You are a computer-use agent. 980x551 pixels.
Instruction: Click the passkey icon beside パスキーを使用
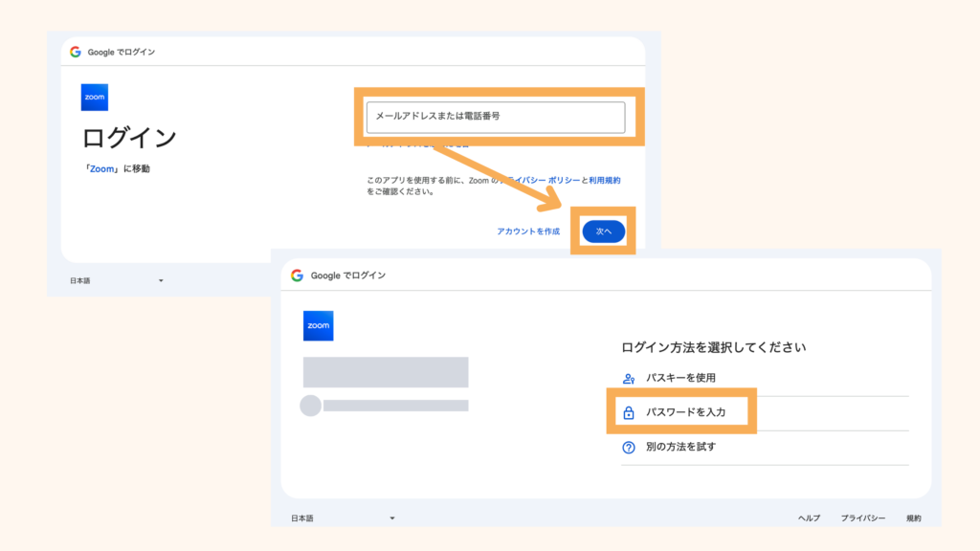(631, 378)
